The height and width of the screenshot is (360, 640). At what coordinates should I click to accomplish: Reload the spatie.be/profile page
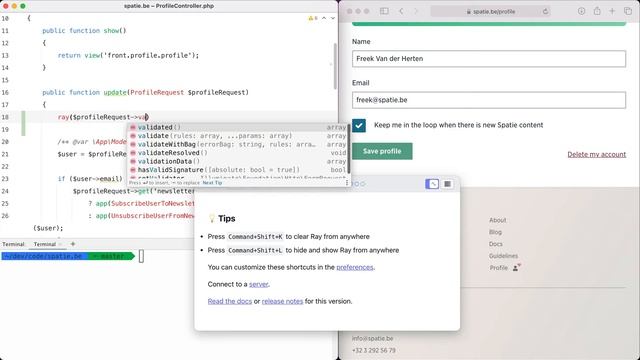tap(545, 11)
